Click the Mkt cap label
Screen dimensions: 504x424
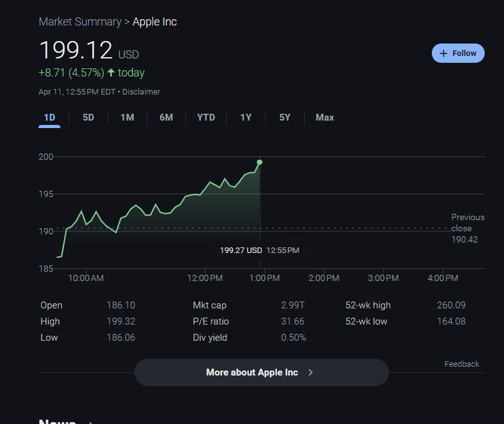(x=210, y=305)
